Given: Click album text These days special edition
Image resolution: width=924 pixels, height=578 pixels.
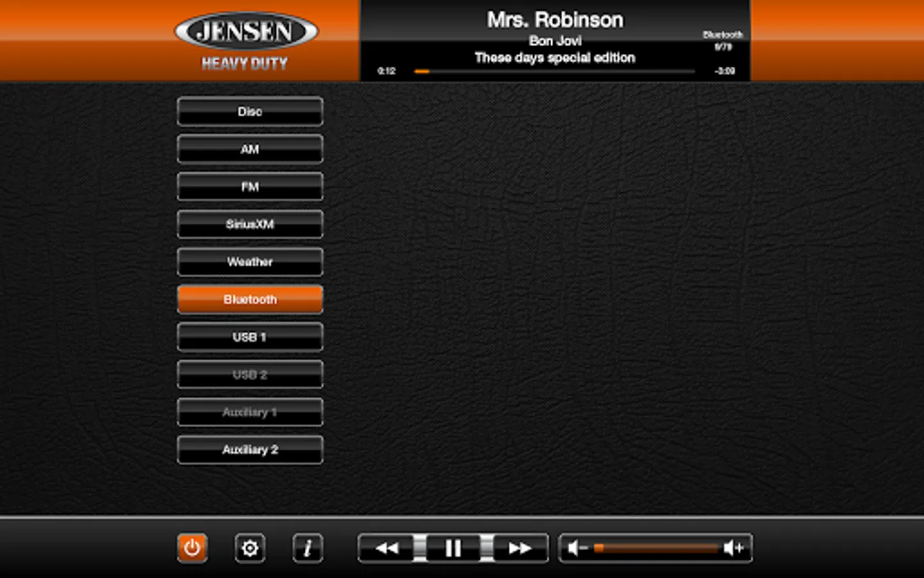Looking at the screenshot, I should (555, 58).
